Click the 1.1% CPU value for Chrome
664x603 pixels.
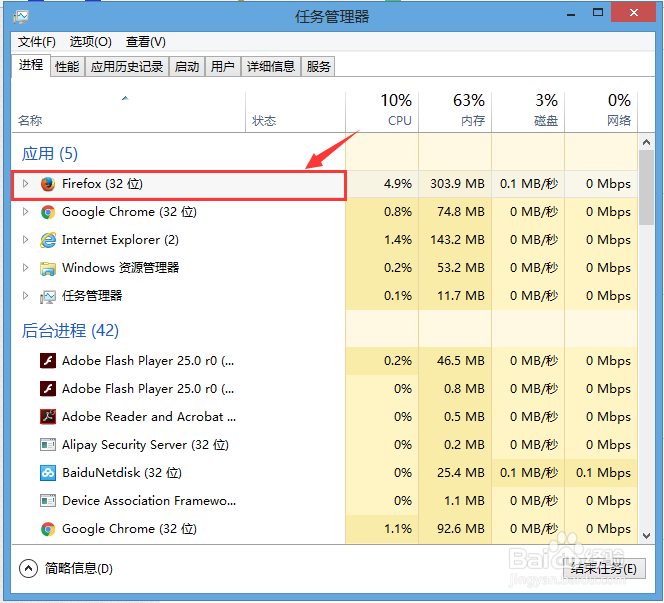398,528
